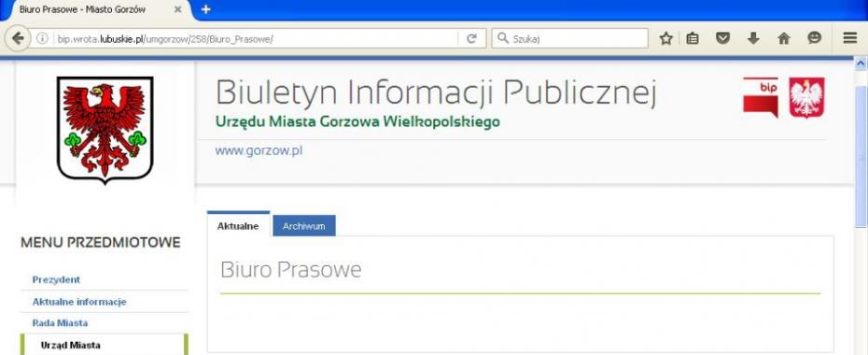This screenshot has height=355, width=868.
Task: Select Urząd Miasta menu item
Action: click(70, 345)
